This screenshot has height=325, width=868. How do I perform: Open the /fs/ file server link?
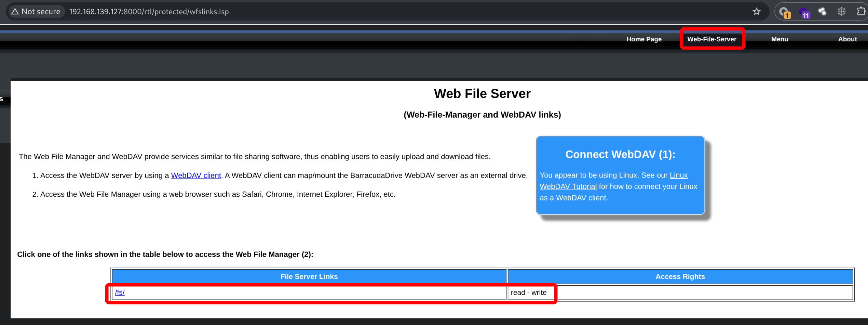point(120,292)
